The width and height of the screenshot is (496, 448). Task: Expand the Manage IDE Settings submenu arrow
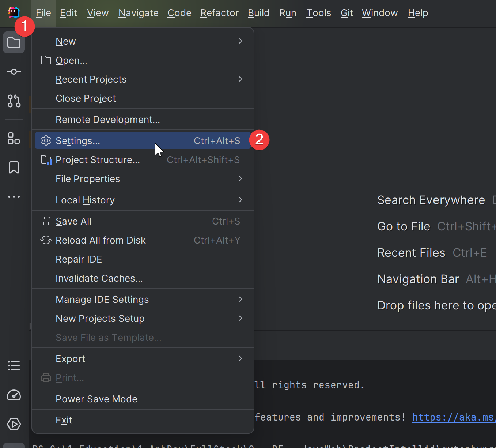coord(240,299)
